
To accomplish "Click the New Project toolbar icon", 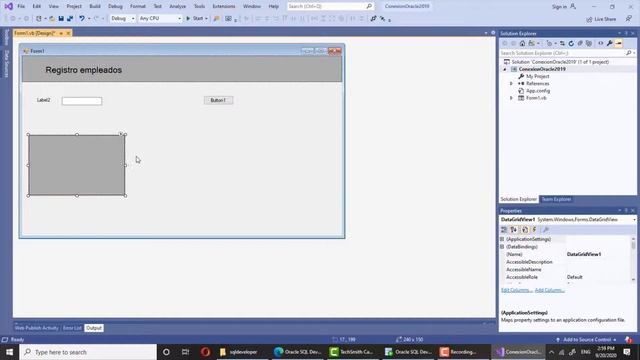I will (39, 19).
